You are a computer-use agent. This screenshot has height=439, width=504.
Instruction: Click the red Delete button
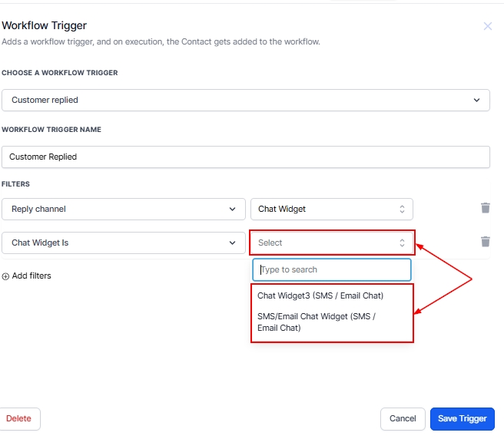pos(19,418)
